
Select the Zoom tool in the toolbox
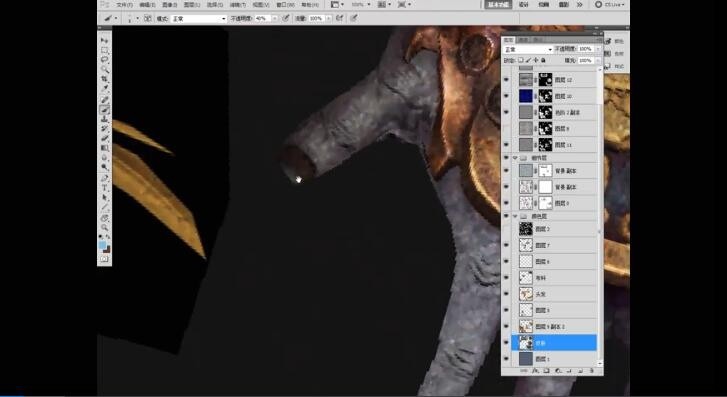[x=104, y=228]
